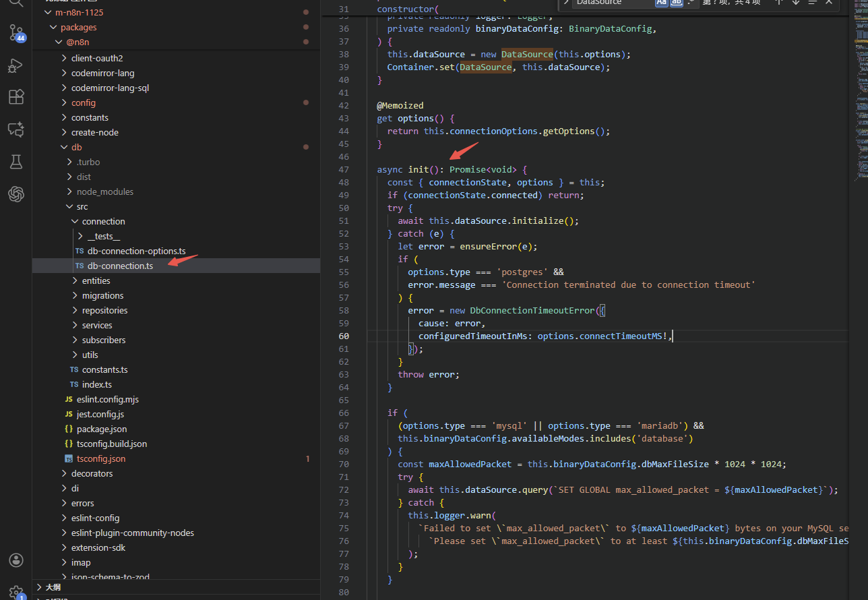Expand the config folder
The image size is (868, 600).
[63, 102]
